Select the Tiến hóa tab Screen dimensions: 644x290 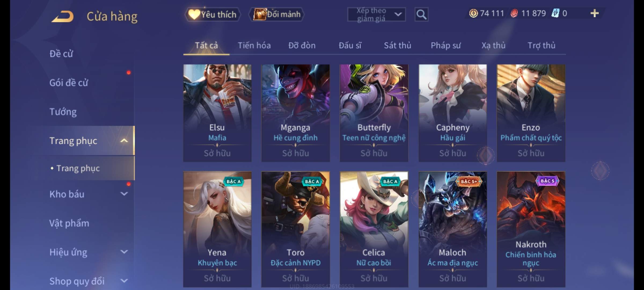(254, 45)
